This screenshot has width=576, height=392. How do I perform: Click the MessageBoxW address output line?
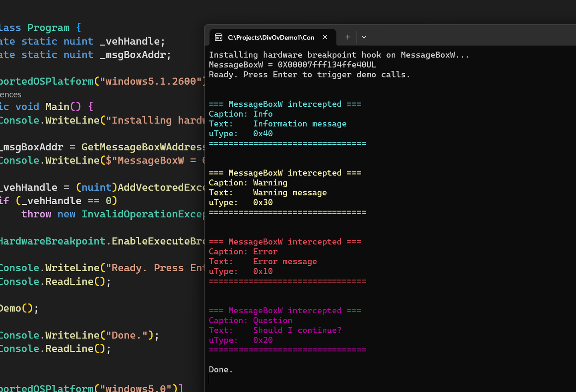pyautogui.click(x=292, y=65)
